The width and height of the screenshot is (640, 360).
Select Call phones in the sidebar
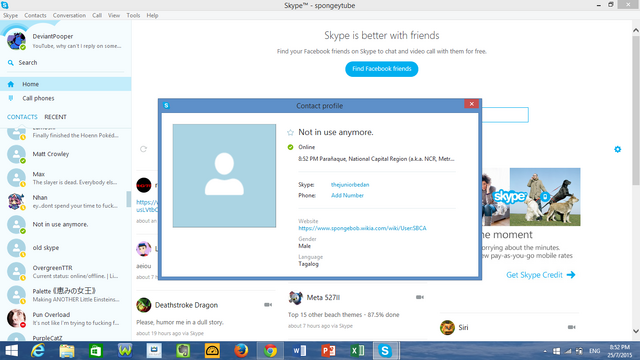pos(65,98)
